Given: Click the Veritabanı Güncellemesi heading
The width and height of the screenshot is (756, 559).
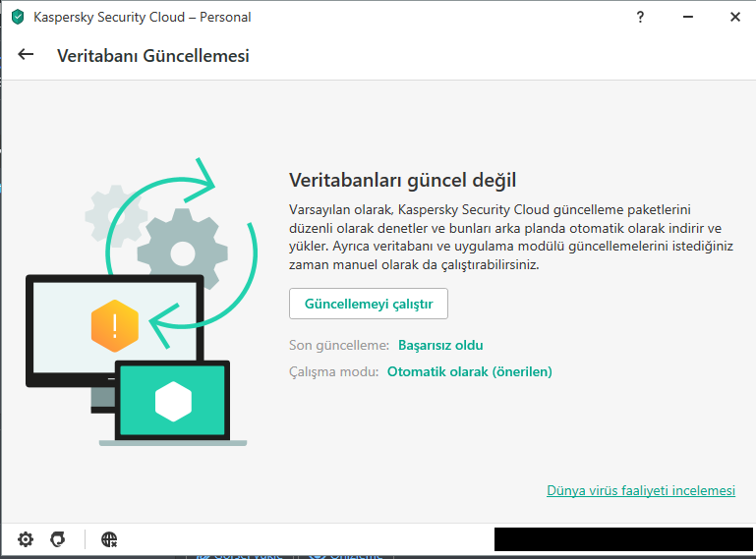Looking at the screenshot, I should click(152, 55).
